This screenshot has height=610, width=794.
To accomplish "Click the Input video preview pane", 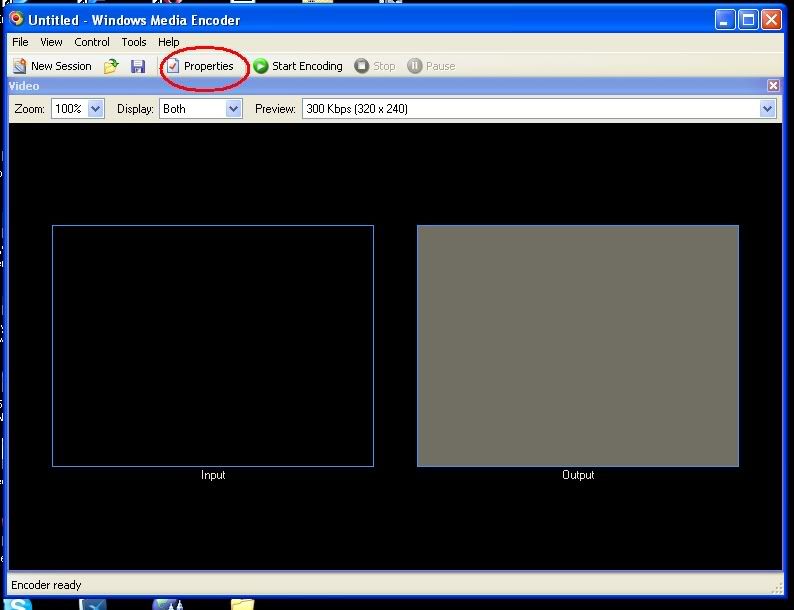I will click(213, 346).
